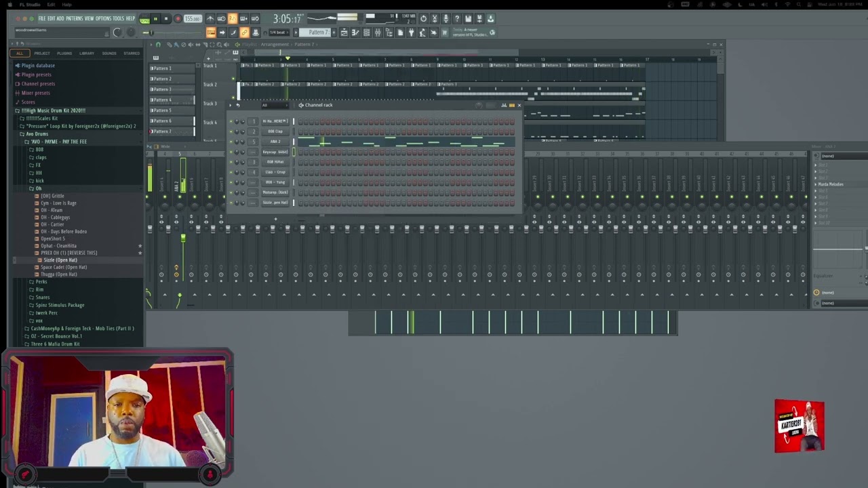This screenshot has width=868, height=488.
Task: Click the orange link multilink controllers icon
Action: tap(244, 32)
